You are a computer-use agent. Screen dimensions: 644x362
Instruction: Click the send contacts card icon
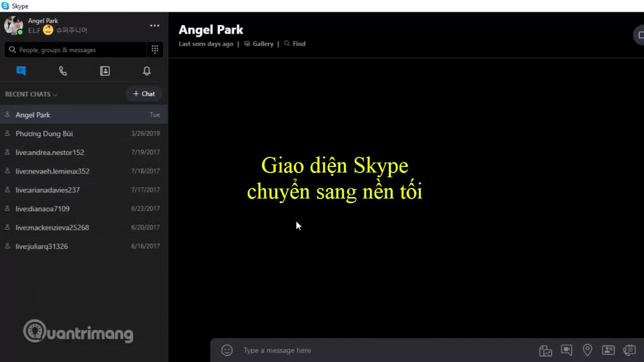pos(608,350)
